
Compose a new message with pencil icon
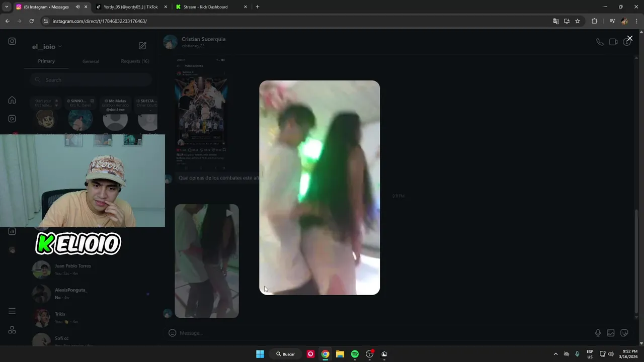point(142,46)
